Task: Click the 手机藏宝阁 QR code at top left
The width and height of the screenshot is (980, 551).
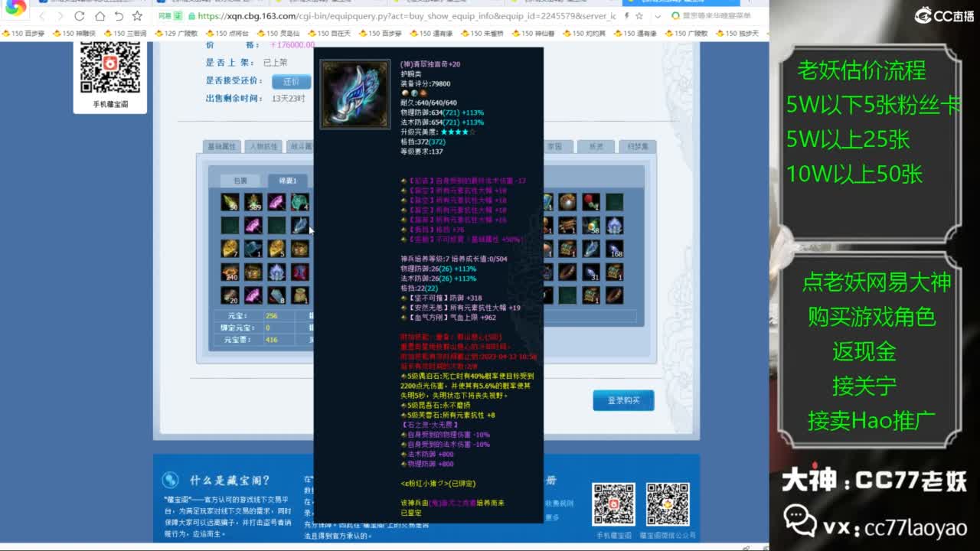Action: click(x=110, y=67)
